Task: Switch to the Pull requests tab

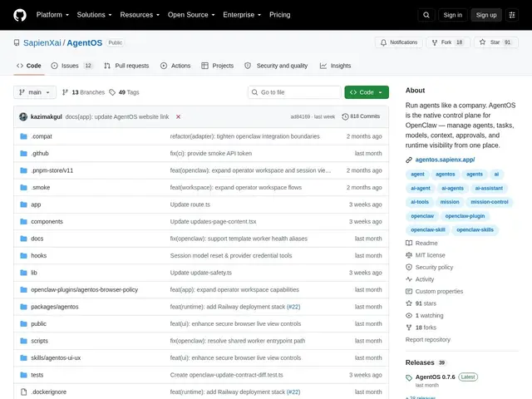Action: point(126,66)
